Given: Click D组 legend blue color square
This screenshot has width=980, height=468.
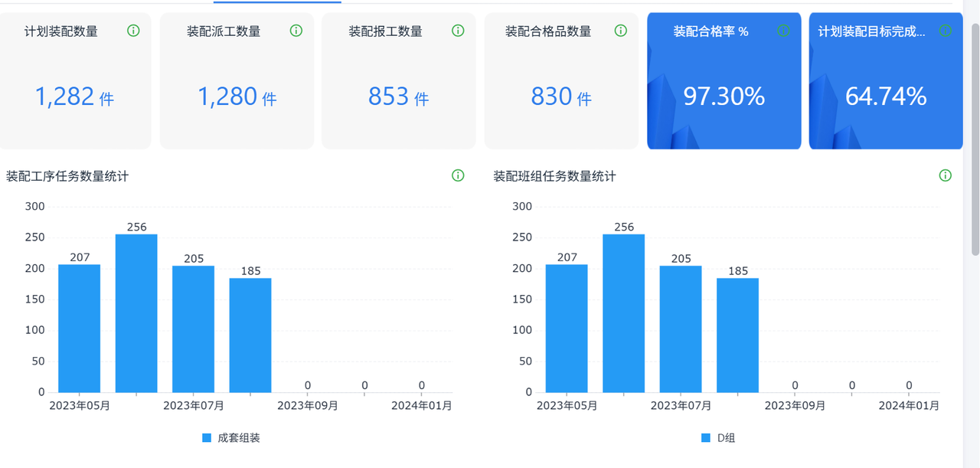Looking at the screenshot, I should pos(706,438).
